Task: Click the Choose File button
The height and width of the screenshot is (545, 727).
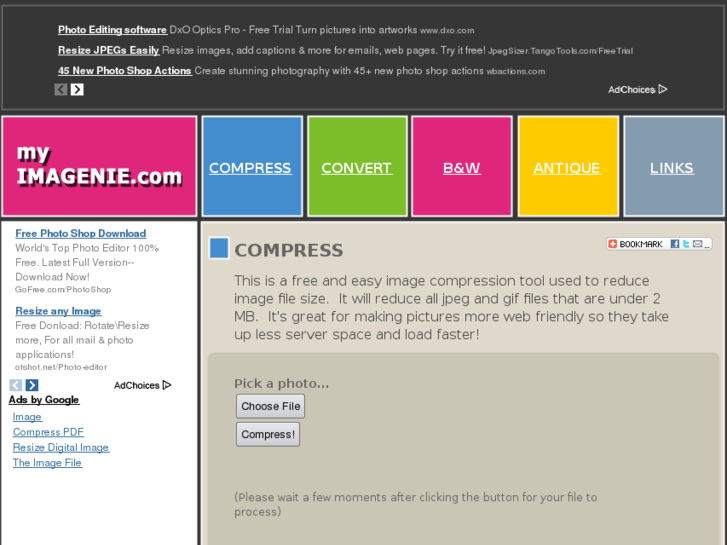Action: [270, 406]
